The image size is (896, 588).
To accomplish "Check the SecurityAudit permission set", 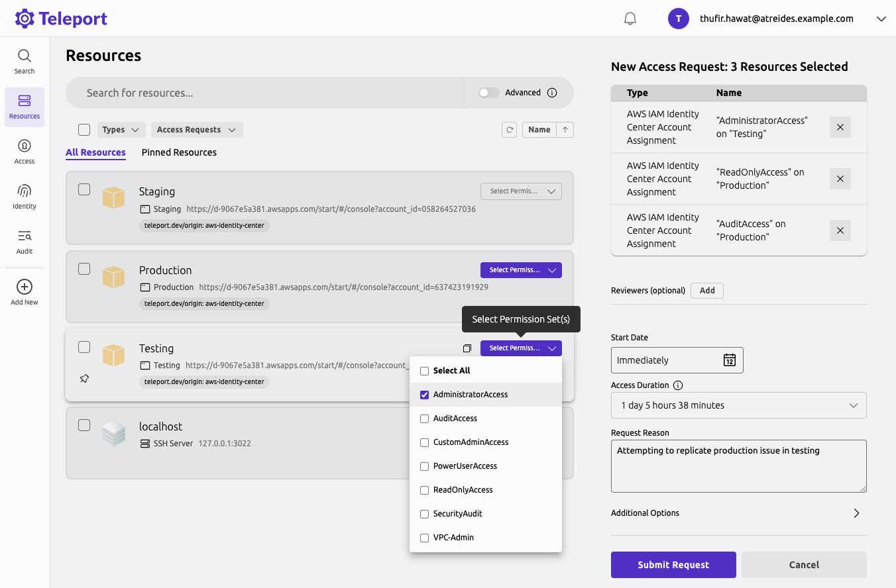I will pyautogui.click(x=424, y=513).
